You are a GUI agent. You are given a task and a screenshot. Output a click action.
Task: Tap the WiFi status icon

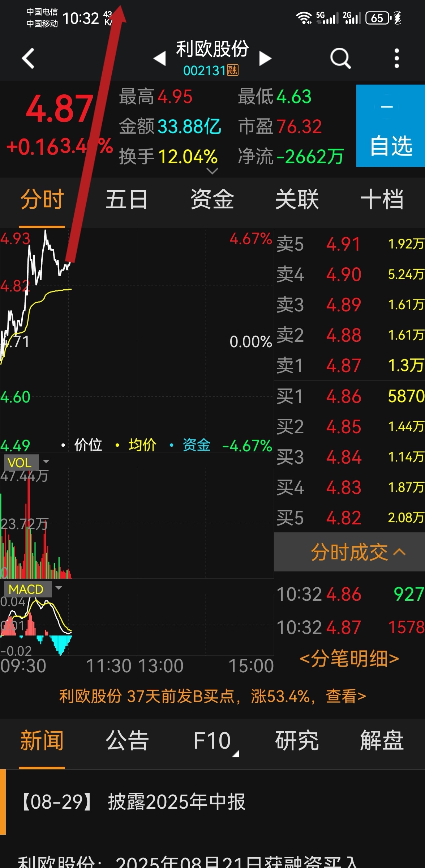[304, 18]
